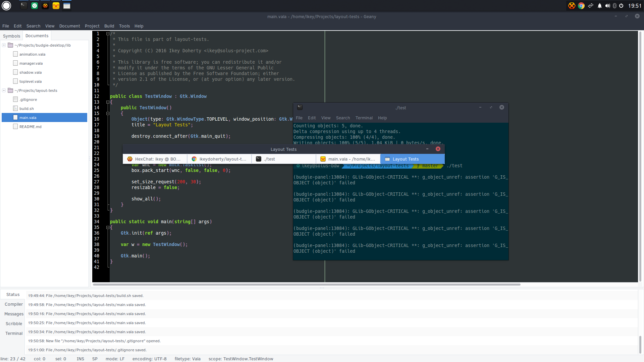Collapse ~/Projects/budgie-desktop/lib tree folder
The height and width of the screenshot is (362, 644).
(4, 45)
